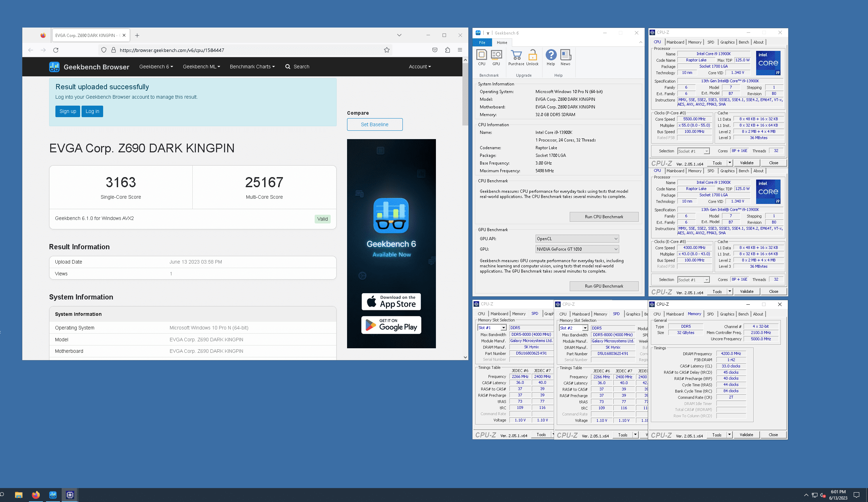Open the GPU API OpenCL combo box
Image resolution: width=868 pixels, height=502 pixels.
[577, 239]
